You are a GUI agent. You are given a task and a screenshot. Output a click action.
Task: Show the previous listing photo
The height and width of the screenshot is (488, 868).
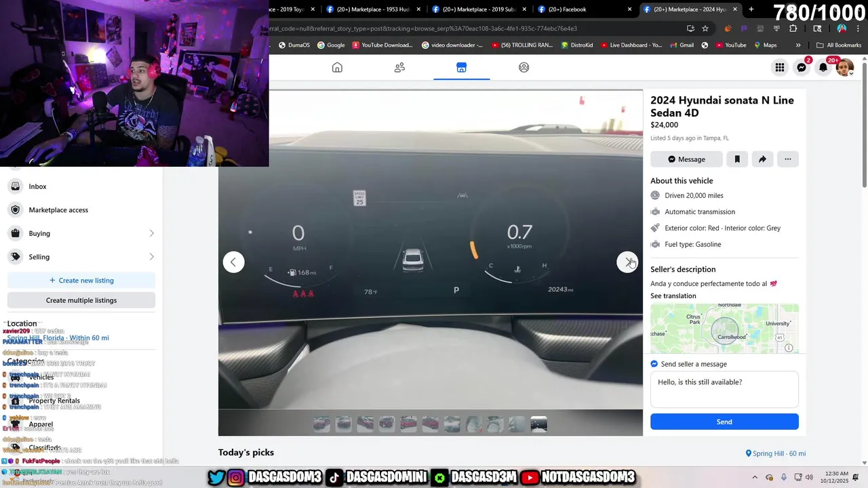coord(233,262)
